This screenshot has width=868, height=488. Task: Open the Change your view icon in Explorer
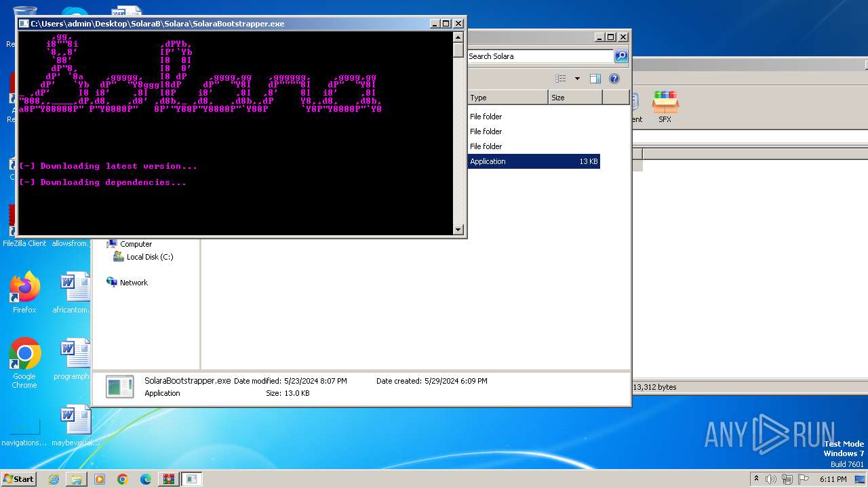coord(560,79)
